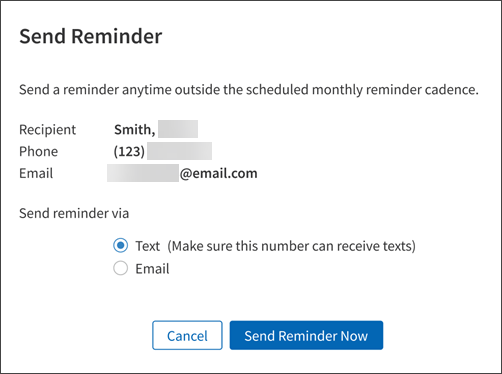The image size is (502, 374).
Task: Click the word "cadence" in the description
Action: pyautogui.click(x=452, y=90)
